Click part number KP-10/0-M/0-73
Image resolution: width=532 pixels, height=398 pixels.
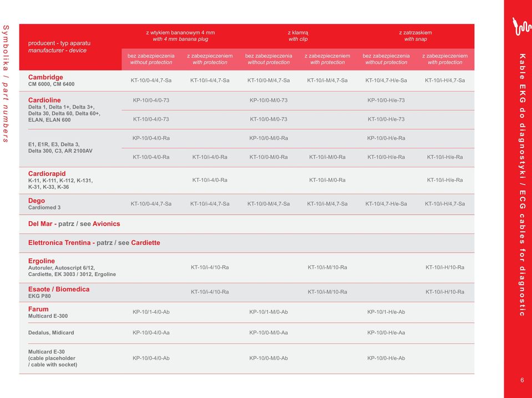coord(268,100)
